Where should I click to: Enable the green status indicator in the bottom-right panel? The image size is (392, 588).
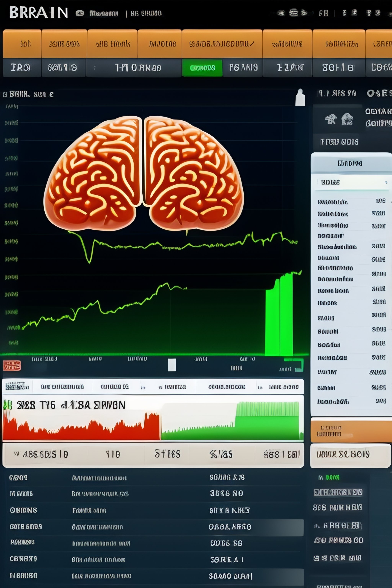(x=332, y=477)
